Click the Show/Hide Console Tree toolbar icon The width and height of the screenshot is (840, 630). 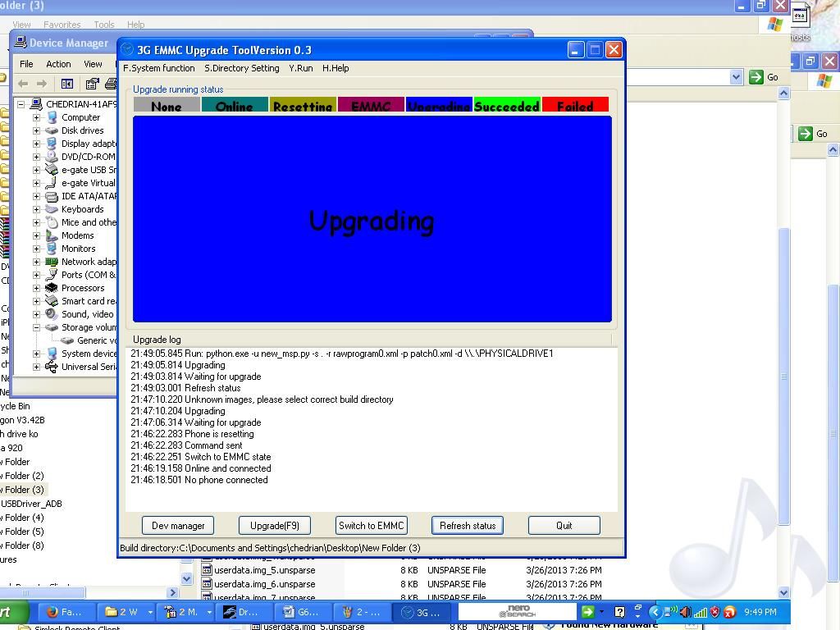click(x=67, y=84)
